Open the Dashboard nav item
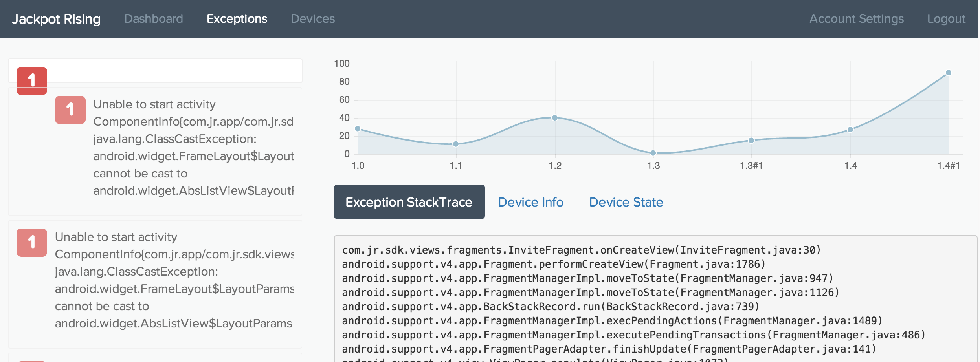This screenshot has height=362, width=980. coord(154,19)
